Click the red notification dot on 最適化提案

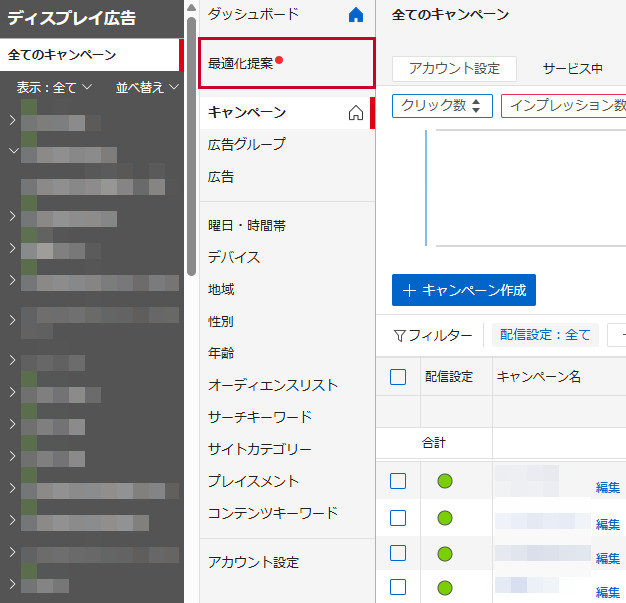tap(280, 60)
